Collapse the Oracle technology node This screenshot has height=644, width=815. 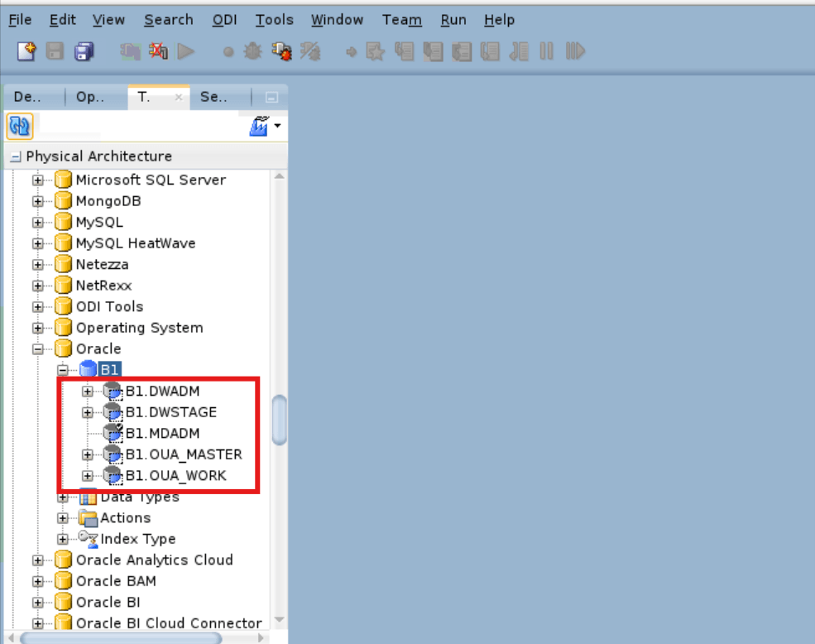(38, 349)
